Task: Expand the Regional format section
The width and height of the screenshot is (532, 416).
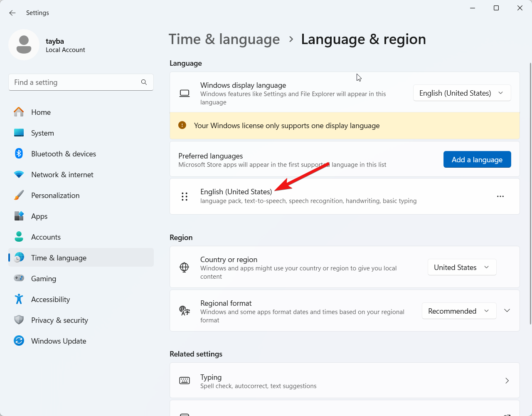Action: tap(507, 311)
